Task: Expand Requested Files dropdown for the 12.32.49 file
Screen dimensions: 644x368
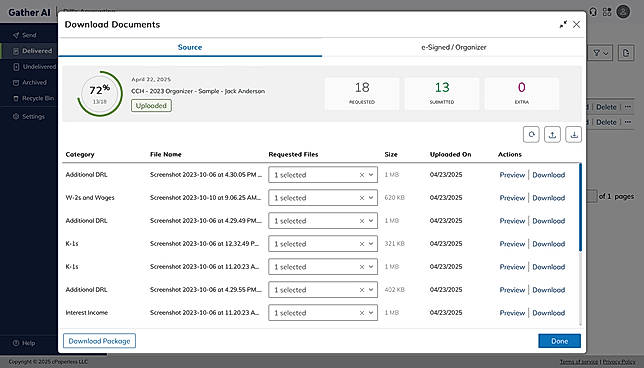Action: [371, 244]
